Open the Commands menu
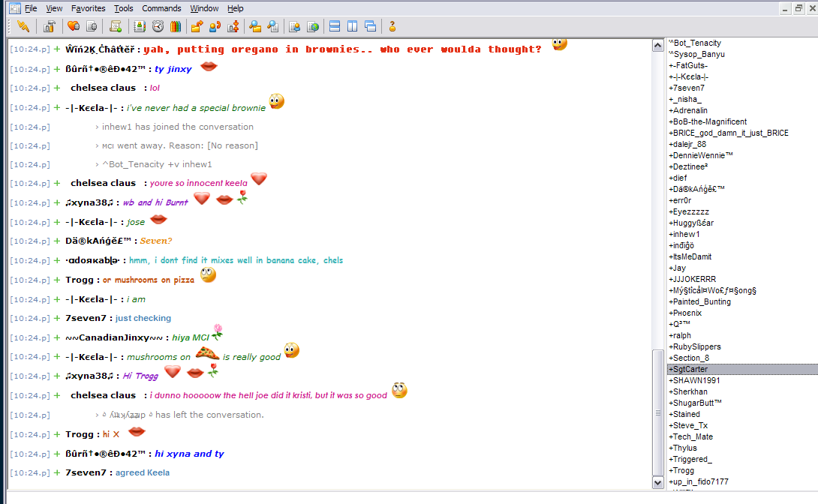This screenshot has height=504, width=818. [x=161, y=8]
